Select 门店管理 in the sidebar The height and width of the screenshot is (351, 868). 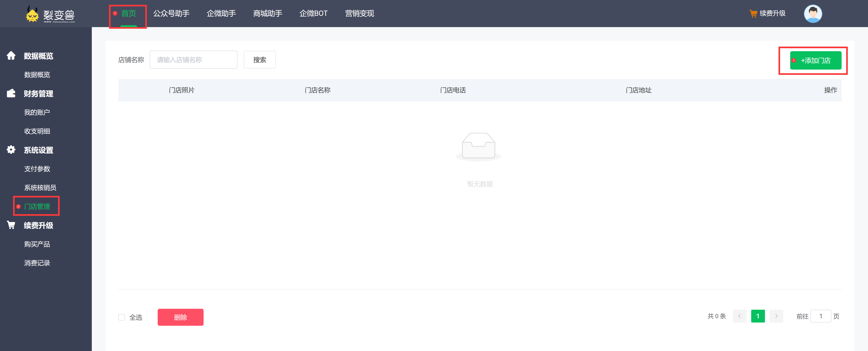pos(37,206)
